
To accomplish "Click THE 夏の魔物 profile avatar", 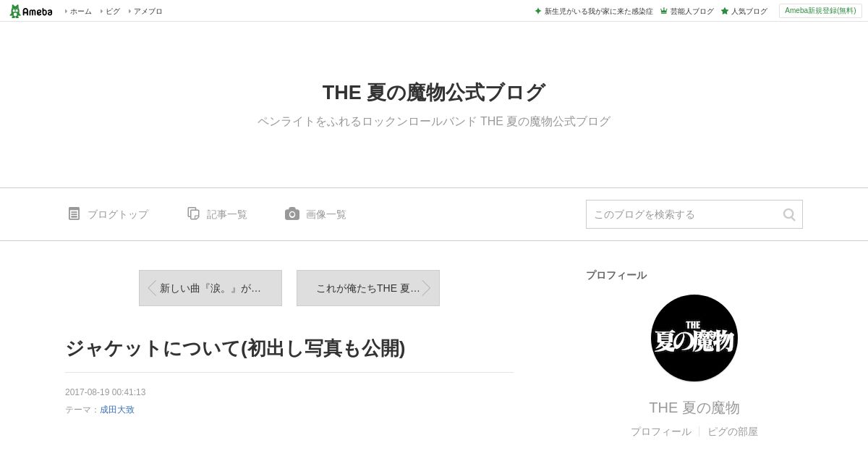I will [694, 338].
